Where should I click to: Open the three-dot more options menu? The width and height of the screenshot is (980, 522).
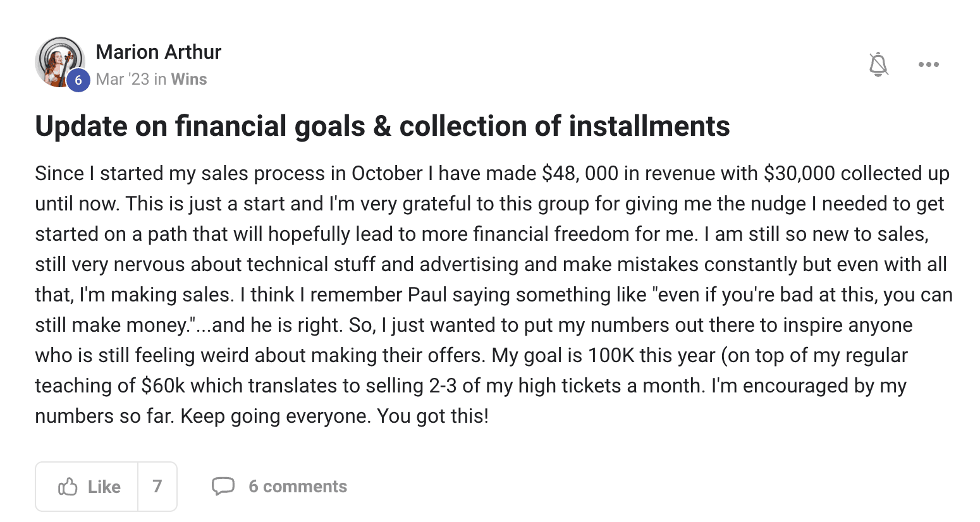(x=928, y=64)
